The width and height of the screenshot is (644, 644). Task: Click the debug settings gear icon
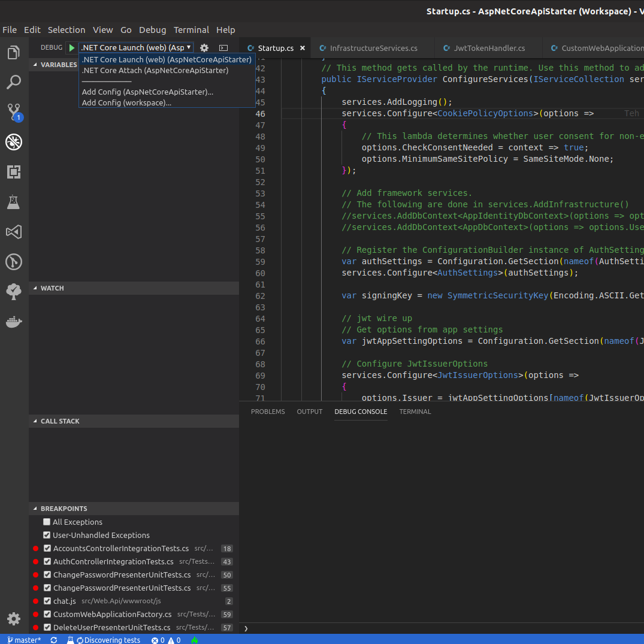[204, 47]
